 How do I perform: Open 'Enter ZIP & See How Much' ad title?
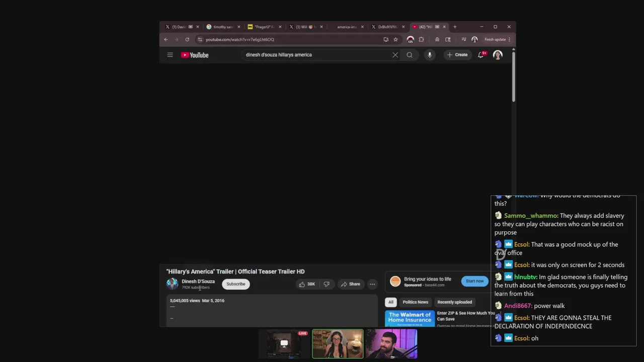pyautogui.click(x=466, y=316)
